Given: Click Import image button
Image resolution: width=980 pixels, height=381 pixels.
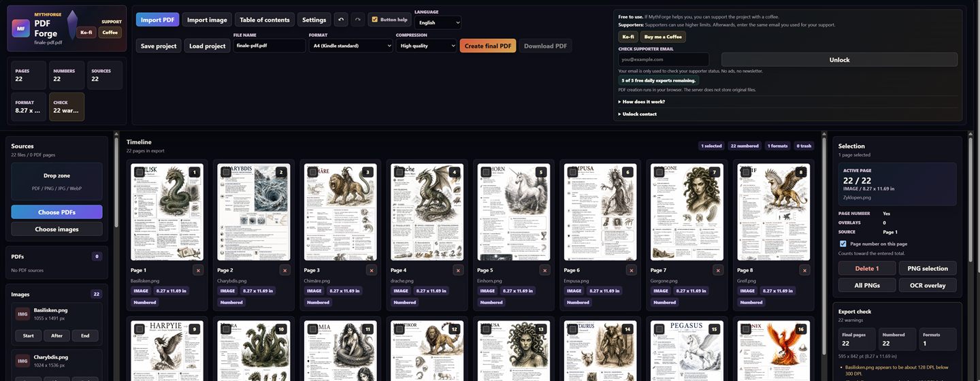Looking at the screenshot, I should (x=207, y=20).
